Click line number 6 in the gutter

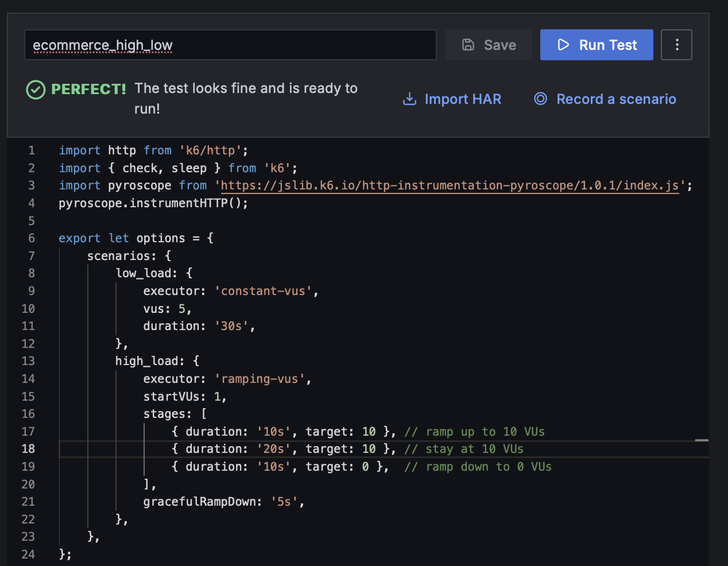32,238
